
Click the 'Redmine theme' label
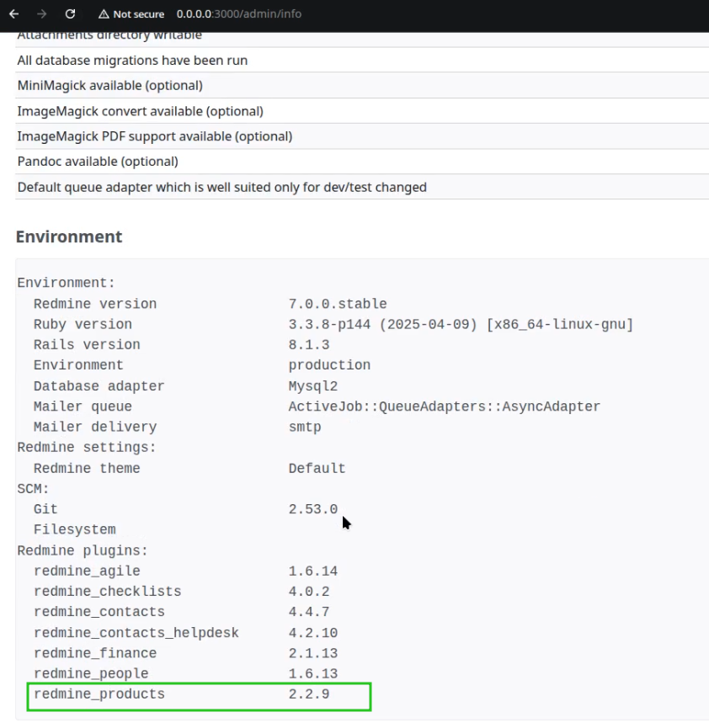pos(87,468)
